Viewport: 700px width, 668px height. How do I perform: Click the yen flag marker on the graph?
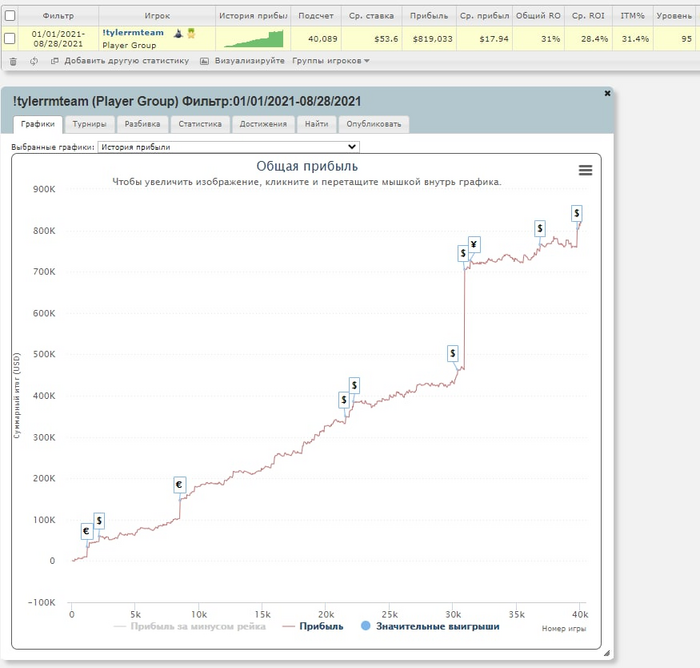pyautogui.click(x=474, y=245)
